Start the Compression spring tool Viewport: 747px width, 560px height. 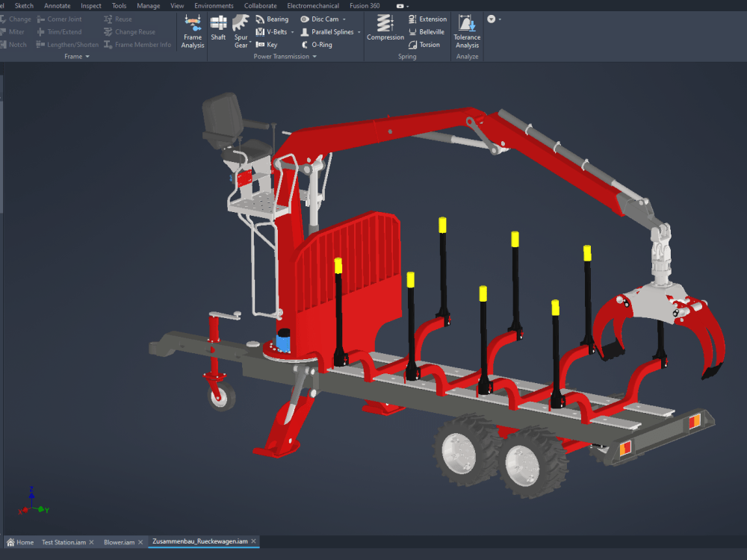[x=385, y=28]
